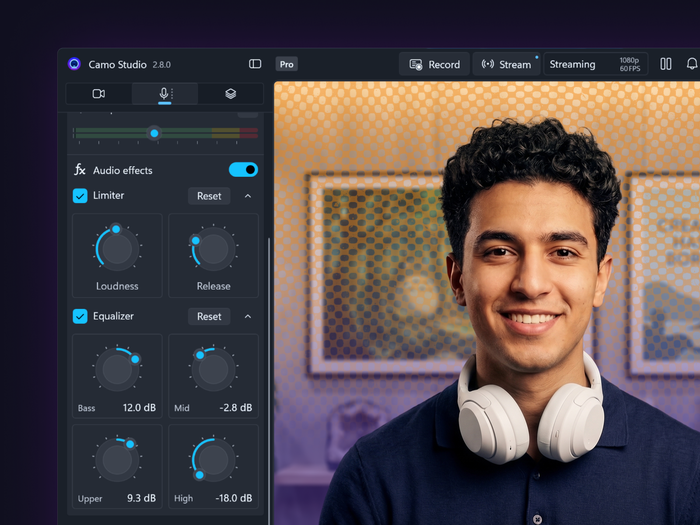Click the audio input level slider handle
Image resolution: width=700 pixels, height=525 pixels.
pyautogui.click(x=154, y=133)
